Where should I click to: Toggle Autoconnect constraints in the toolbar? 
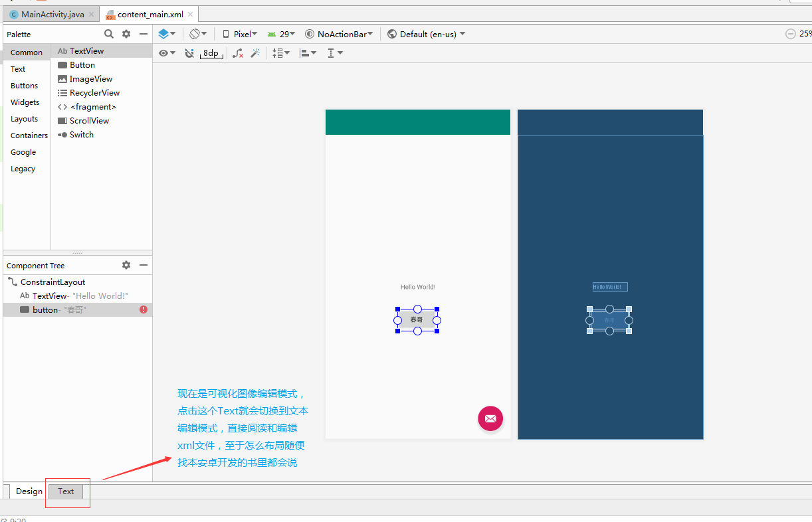tap(189, 52)
